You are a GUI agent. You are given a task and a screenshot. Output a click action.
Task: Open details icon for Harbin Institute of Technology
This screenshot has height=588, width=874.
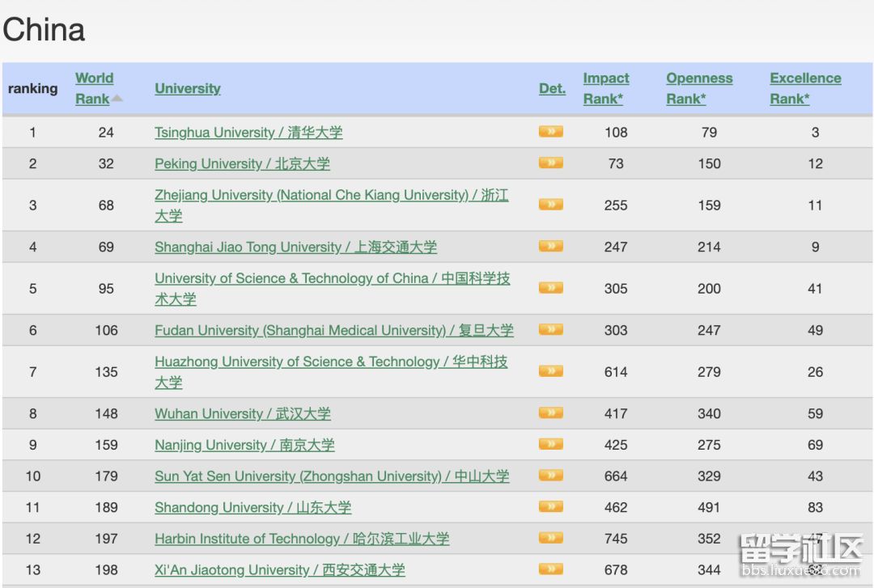(x=551, y=538)
